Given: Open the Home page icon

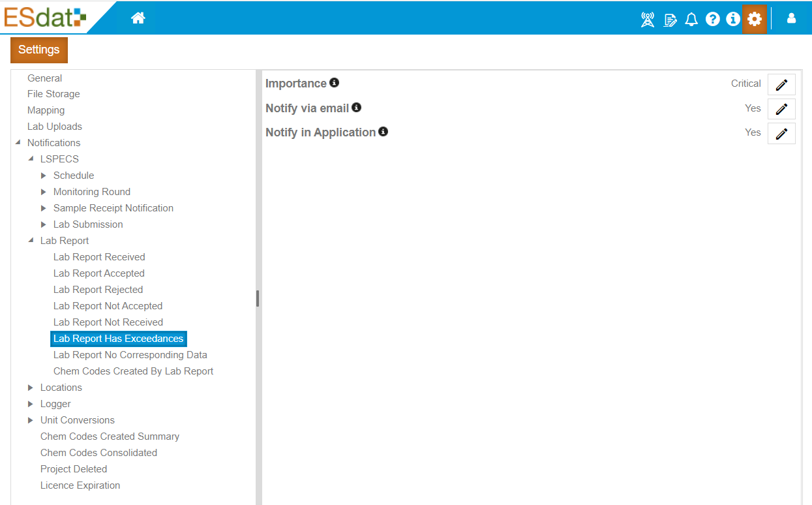Looking at the screenshot, I should coord(138,18).
